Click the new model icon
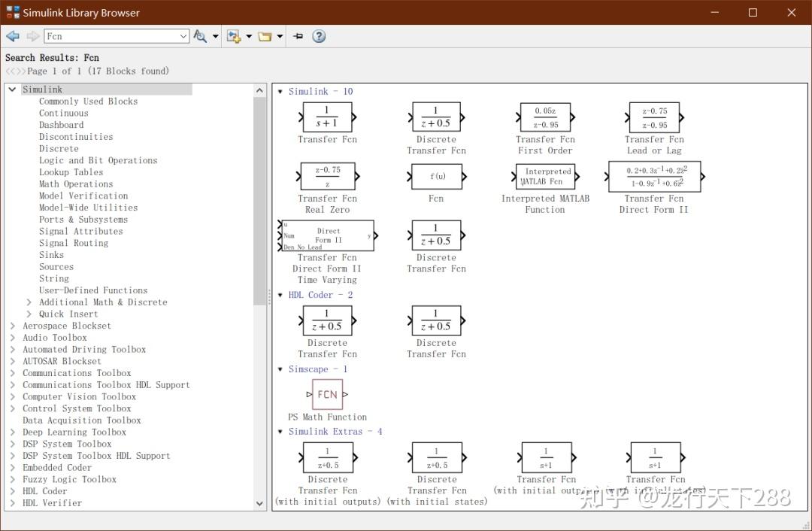Image resolution: width=812 pixels, height=531 pixels. tap(234, 36)
